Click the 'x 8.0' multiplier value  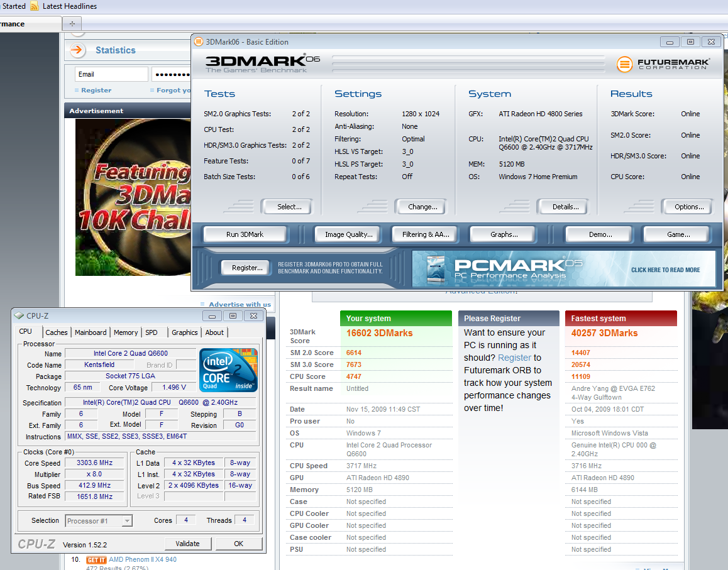[x=95, y=474]
